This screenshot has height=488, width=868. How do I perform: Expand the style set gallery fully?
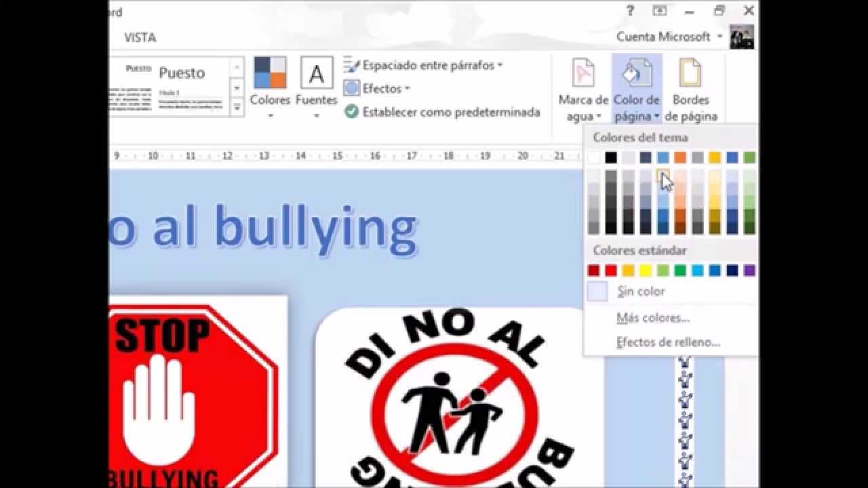click(237, 106)
